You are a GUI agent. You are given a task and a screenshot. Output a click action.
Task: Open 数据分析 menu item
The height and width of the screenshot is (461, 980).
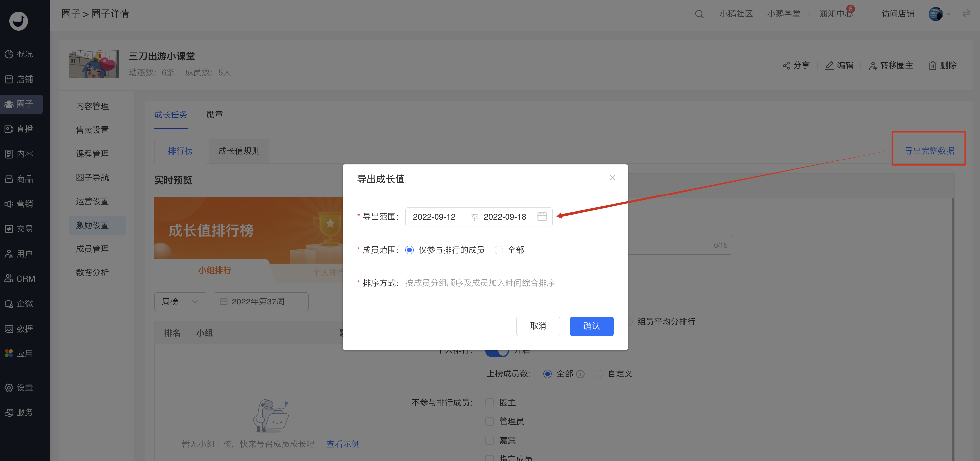pyautogui.click(x=92, y=273)
